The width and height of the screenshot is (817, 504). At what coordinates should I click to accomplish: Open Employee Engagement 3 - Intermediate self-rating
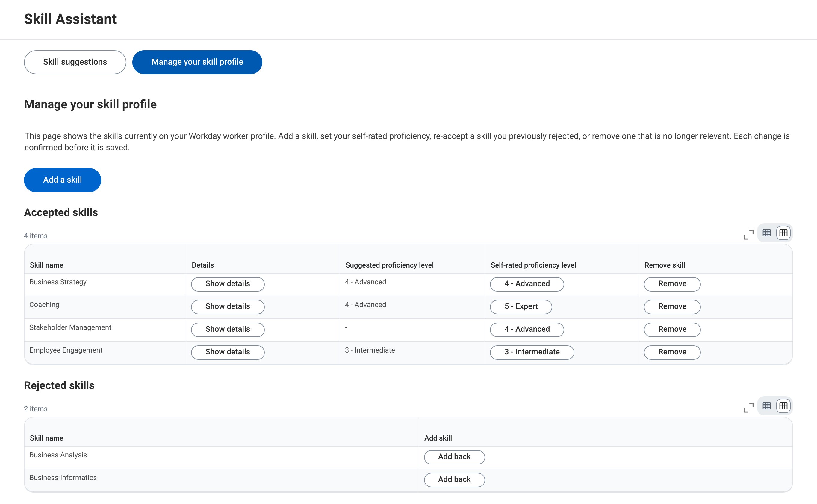click(x=532, y=352)
